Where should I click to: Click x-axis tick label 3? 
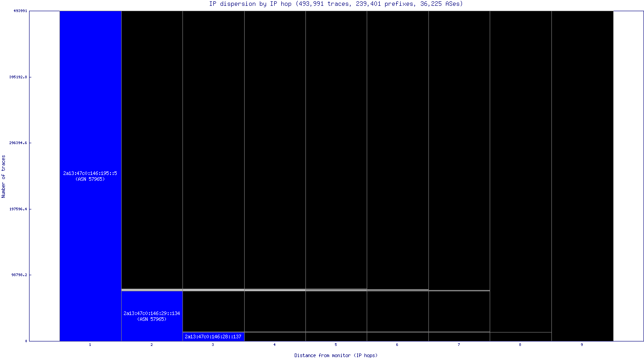point(213,345)
